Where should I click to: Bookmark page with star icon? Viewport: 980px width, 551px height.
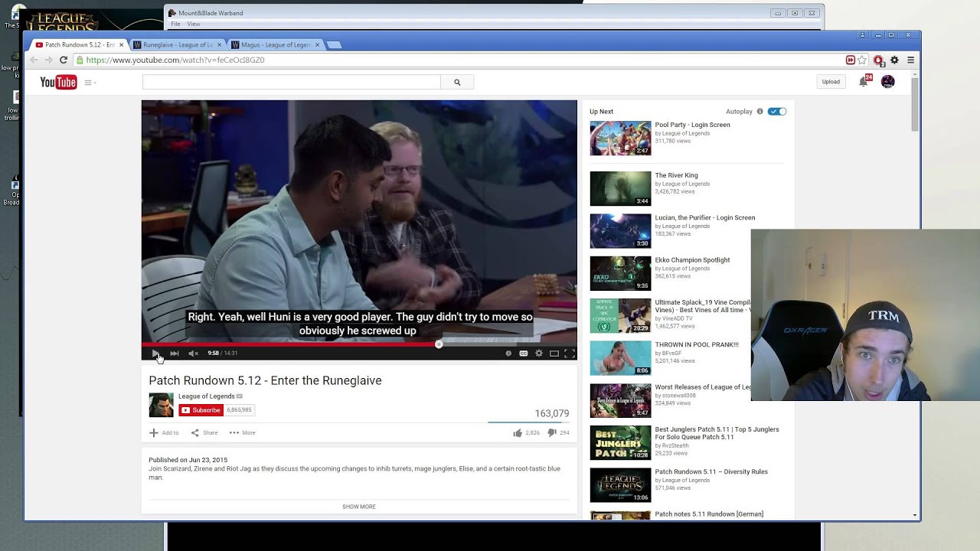862,60
